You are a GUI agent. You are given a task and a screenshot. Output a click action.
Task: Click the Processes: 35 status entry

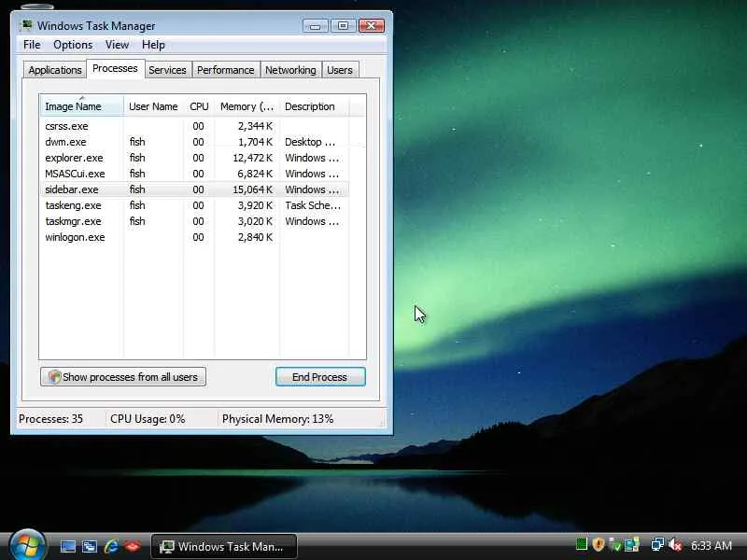pyautogui.click(x=50, y=419)
